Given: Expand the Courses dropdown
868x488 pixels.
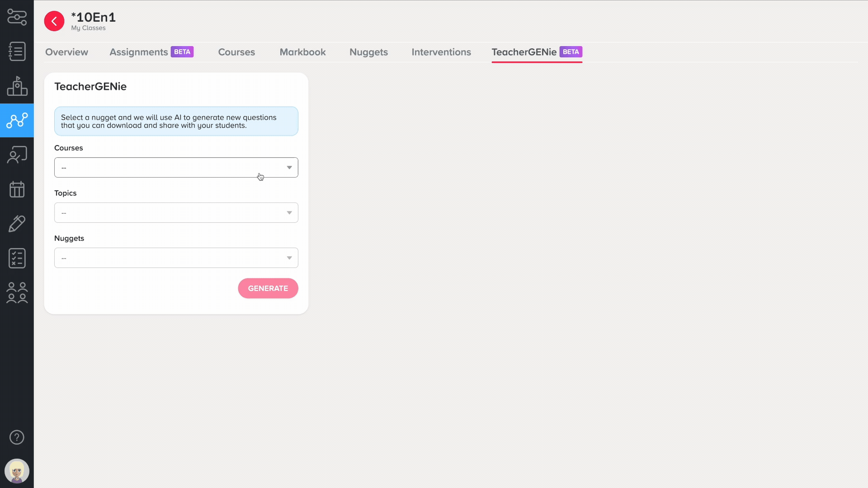Looking at the screenshot, I should (176, 168).
